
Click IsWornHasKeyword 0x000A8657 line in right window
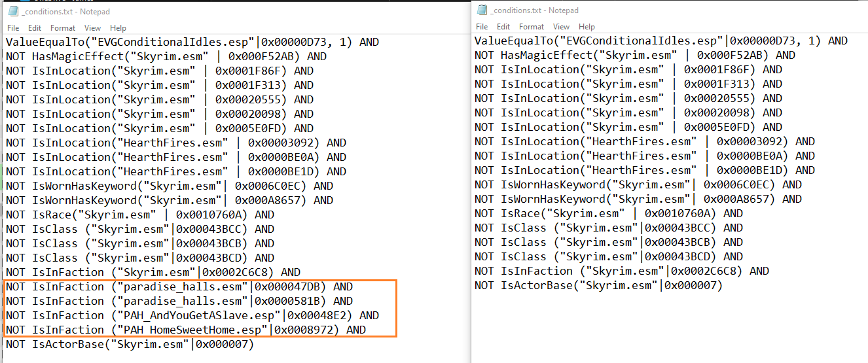point(638,199)
